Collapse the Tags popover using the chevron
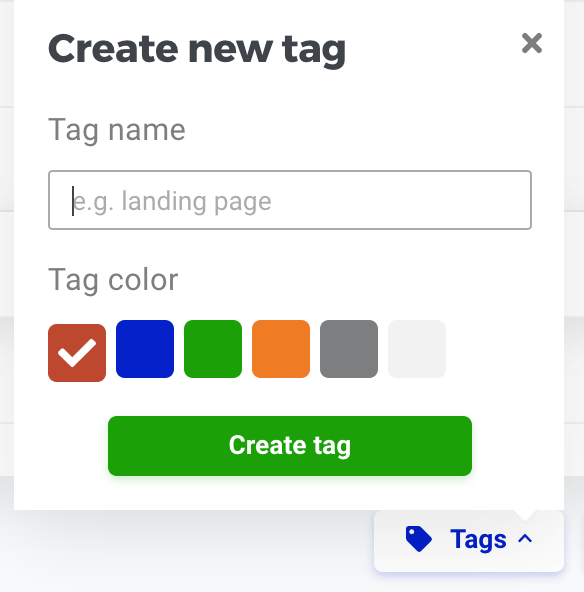Viewport: 584px width, 592px height. (x=525, y=539)
